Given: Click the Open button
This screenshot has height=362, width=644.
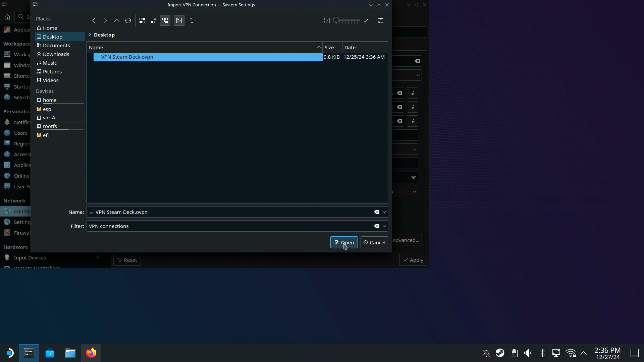Looking at the screenshot, I should [344, 243].
